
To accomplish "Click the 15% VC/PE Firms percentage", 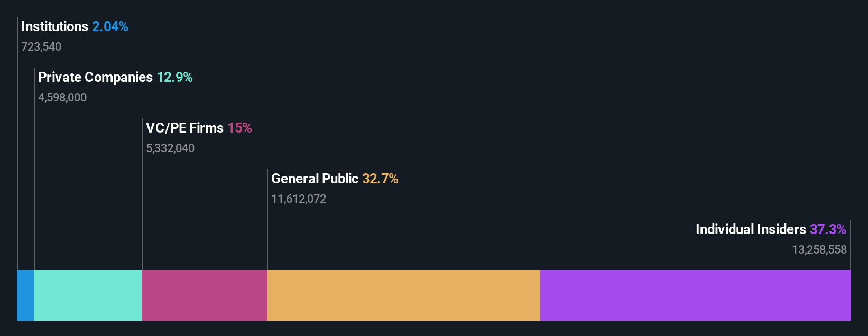I will [x=239, y=128].
